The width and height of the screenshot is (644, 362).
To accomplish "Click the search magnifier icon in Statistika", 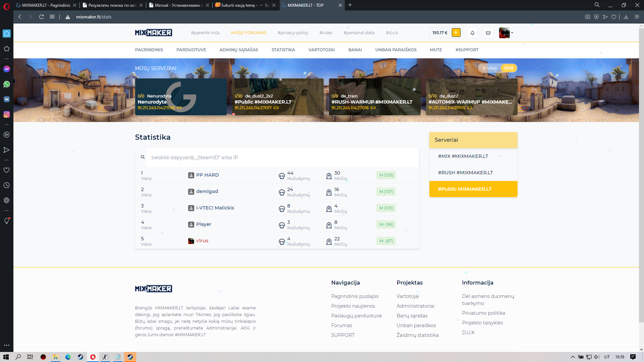I will (143, 157).
